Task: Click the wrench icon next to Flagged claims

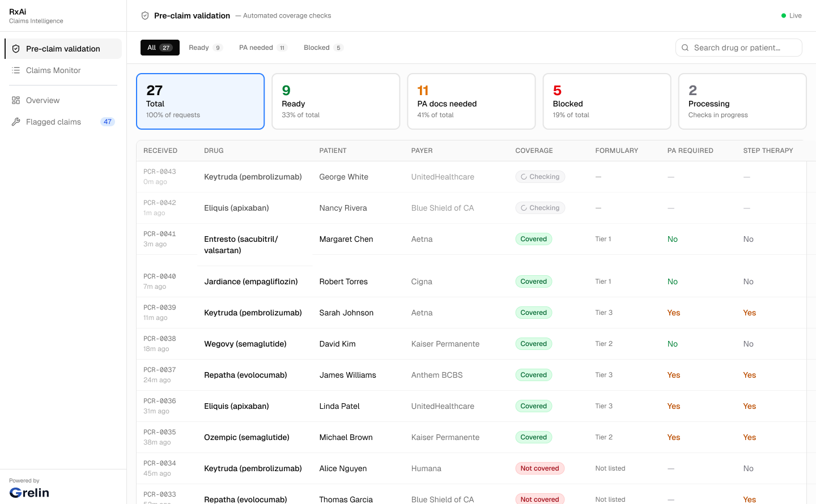Action: (16, 122)
